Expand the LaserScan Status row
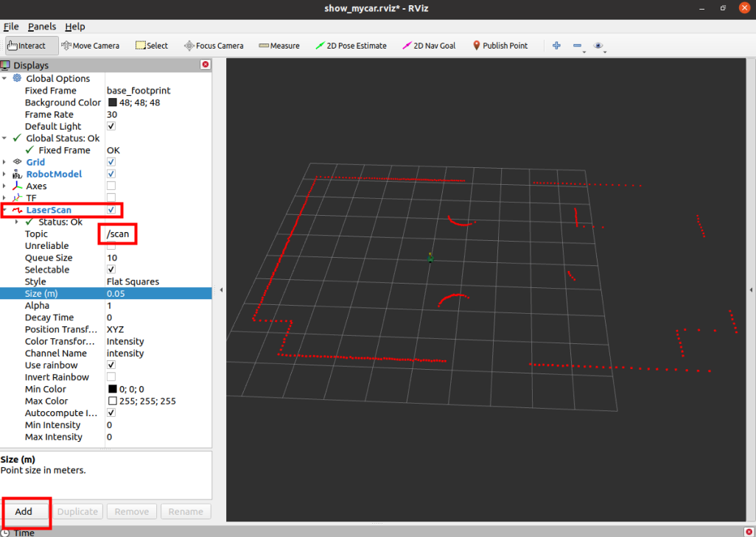 [17, 222]
